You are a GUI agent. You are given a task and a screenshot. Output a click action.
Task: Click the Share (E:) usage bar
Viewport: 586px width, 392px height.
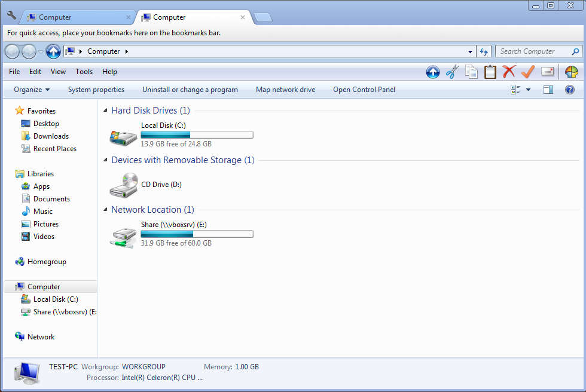pos(197,234)
